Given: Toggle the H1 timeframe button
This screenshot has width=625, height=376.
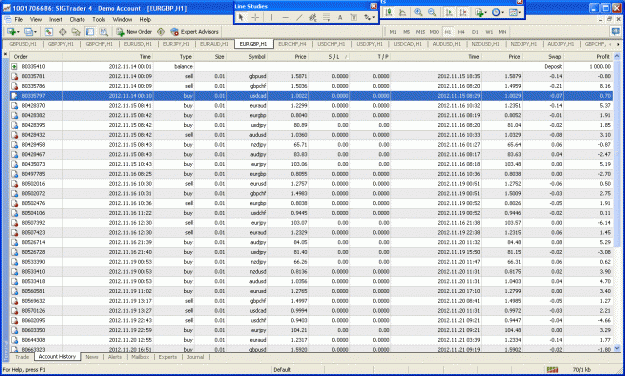Looking at the screenshot, I should 448,32.
